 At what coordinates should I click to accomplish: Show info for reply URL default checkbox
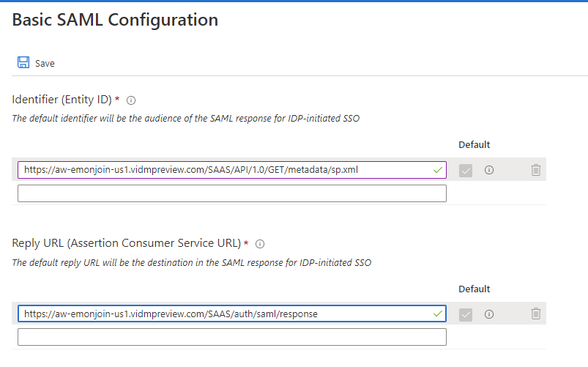(489, 314)
